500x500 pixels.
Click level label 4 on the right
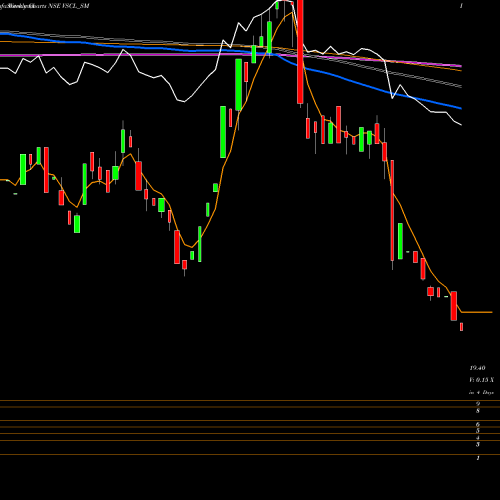click(478, 438)
